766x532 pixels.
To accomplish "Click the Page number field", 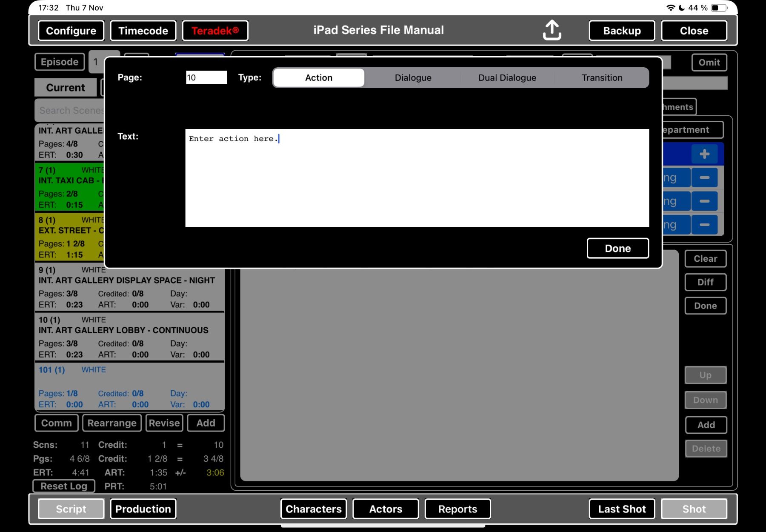I will (x=206, y=77).
